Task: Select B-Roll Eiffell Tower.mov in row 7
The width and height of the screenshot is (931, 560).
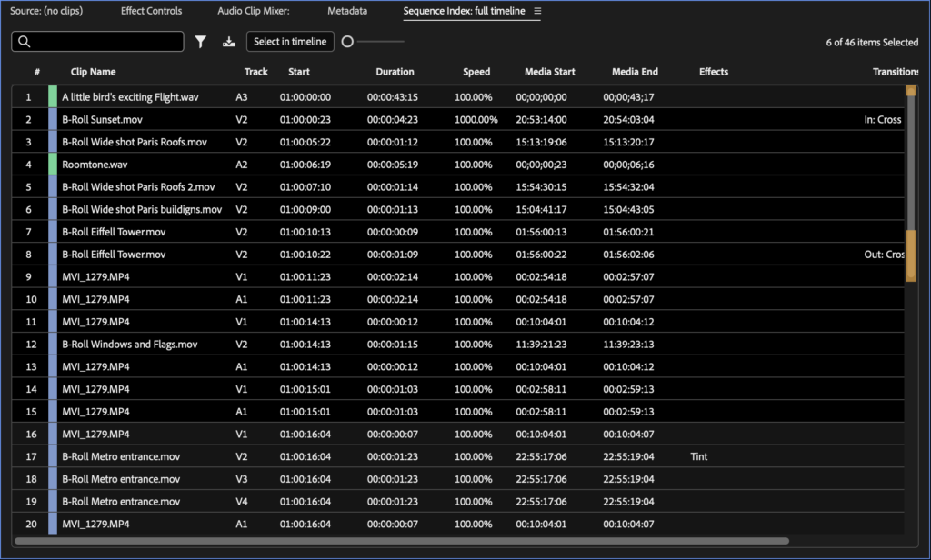Action: 114,232
